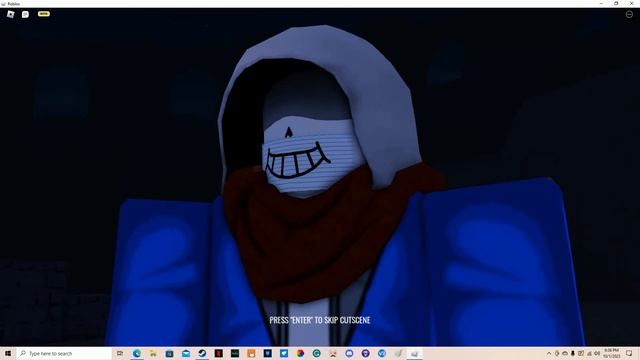The image size is (640, 360).
Task: Launch Microsoft Edge from the taskbar
Action: tap(137, 353)
